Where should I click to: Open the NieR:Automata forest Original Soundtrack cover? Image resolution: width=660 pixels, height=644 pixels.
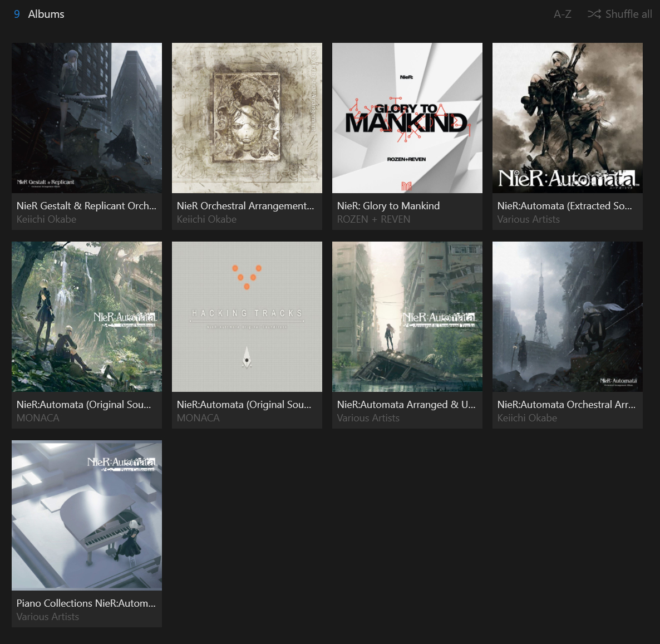click(87, 317)
